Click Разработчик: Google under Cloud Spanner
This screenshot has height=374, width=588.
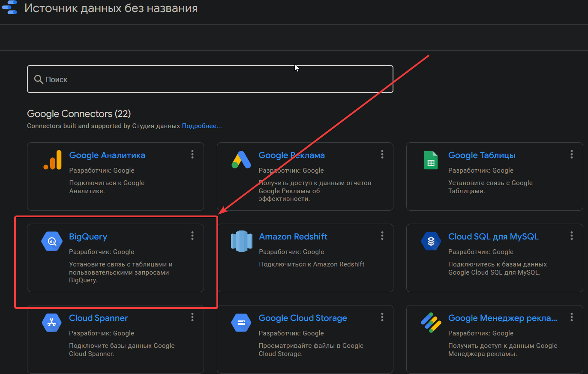[102, 333]
